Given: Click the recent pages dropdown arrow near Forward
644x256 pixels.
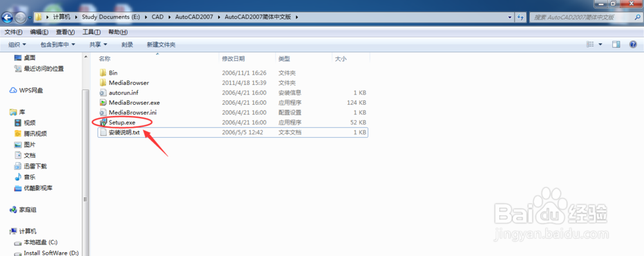Looking at the screenshot, I should pyautogui.click(x=30, y=17).
